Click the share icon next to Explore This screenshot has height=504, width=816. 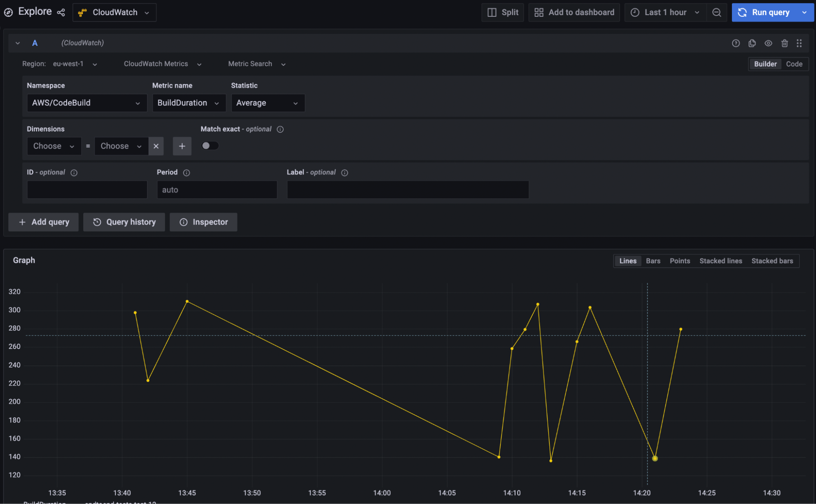pyautogui.click(x=61, y=12)
